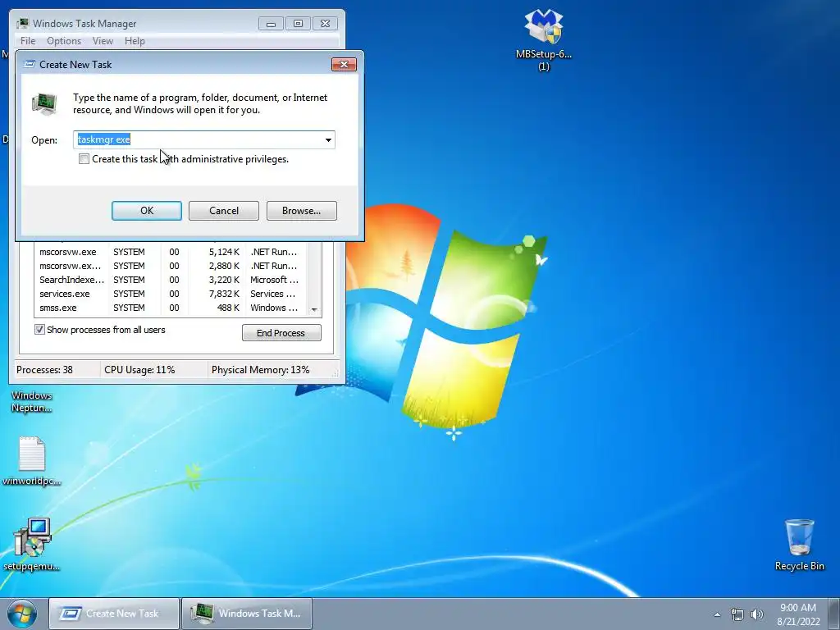This screenshot has height=630, width=840.
Task: Select the services.exe process row
Action: click(171, 294)
